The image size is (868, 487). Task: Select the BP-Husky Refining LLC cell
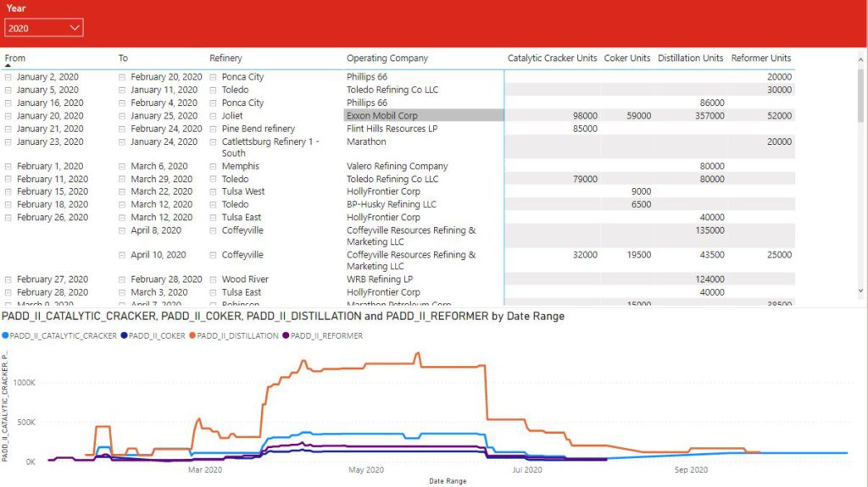392,204
